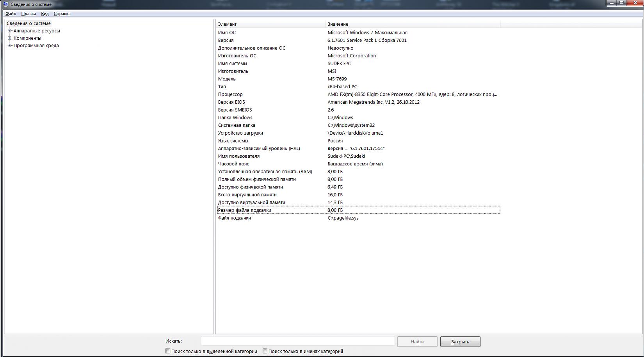This screenshot has width=644, height=357.
Task: Select the Полный объем физической памяти row
Action: coord(358,179)
